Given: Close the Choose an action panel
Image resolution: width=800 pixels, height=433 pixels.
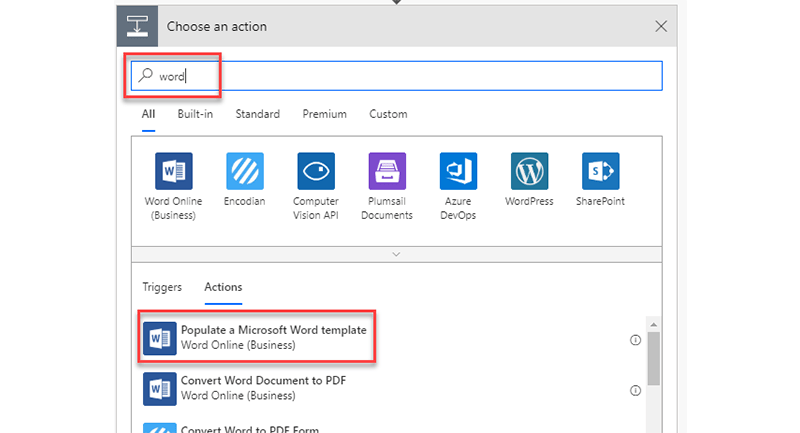Looking at the screenshot, I should pos(661,26).
